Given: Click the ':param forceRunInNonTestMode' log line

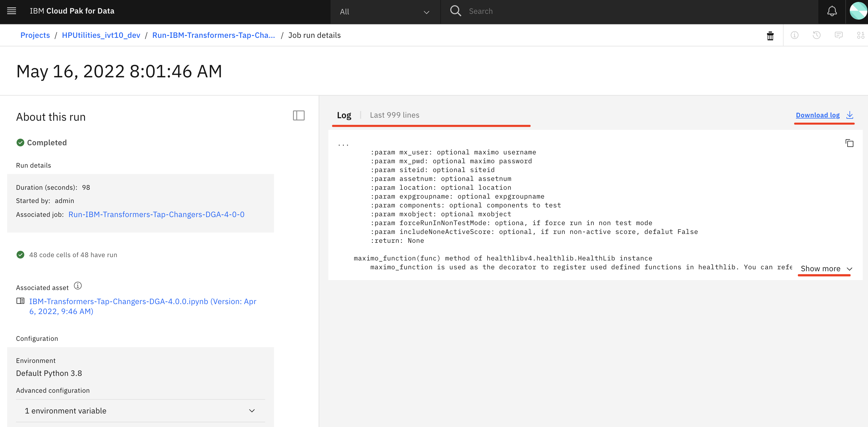Looking at the screenshot, I should click(512, 223).
